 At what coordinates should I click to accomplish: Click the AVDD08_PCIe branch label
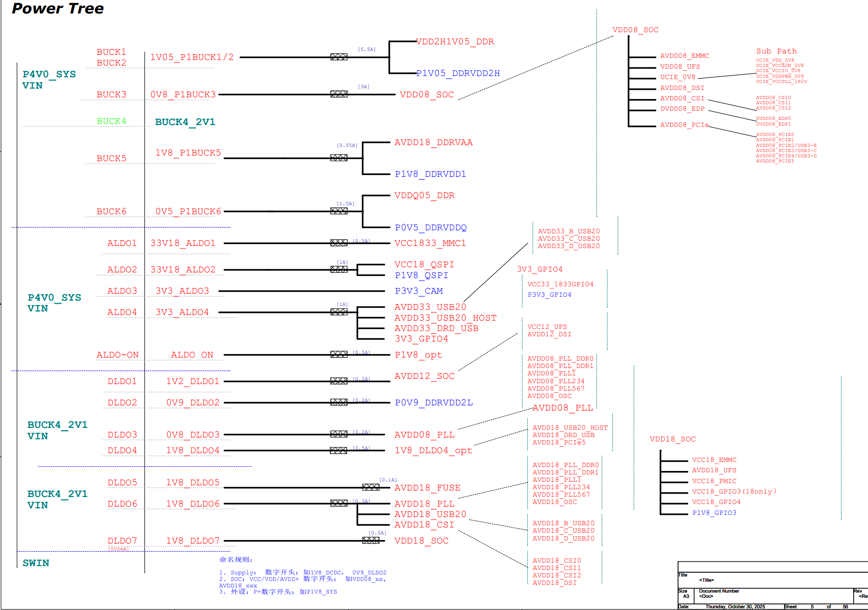(684, 125)
